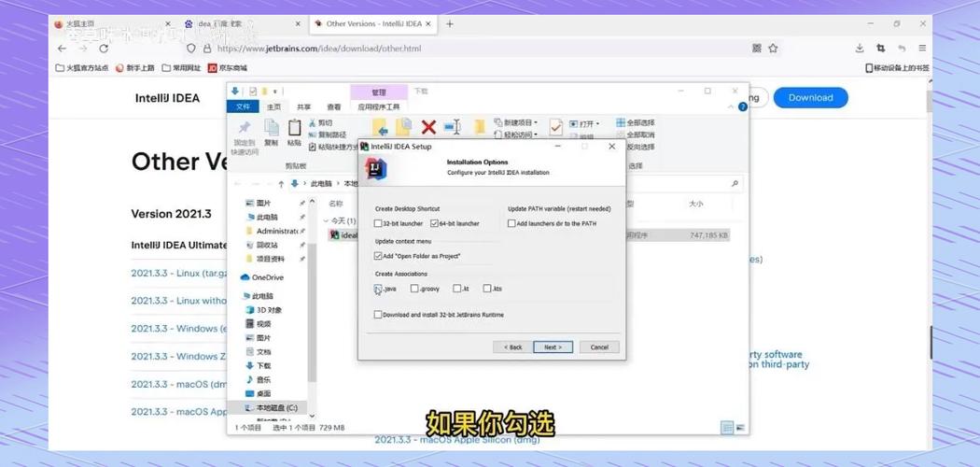Click the 复制路径 icon in ribbon
The height and width of the screenshot is (467, 980).
click(313, 134)
